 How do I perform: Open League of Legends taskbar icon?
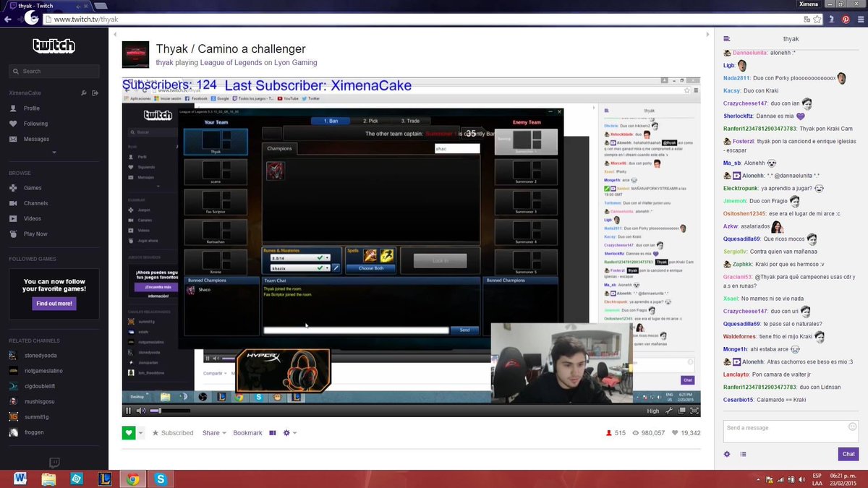click(105, 479)
